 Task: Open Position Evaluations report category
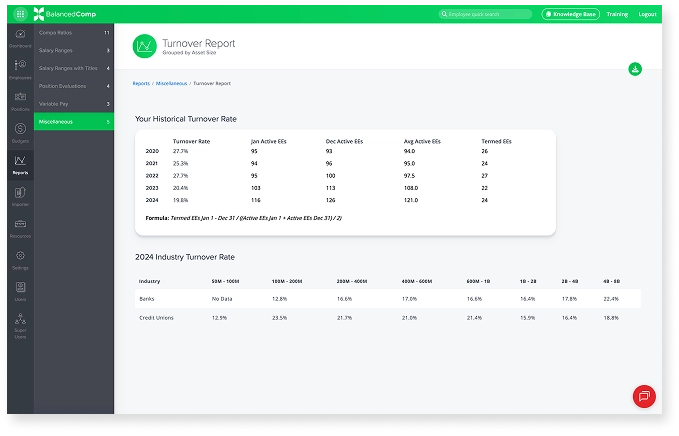[x=73, y=86]
